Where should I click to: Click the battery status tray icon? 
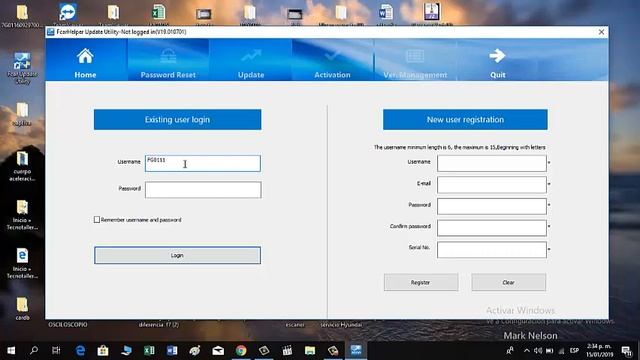(550, 350)
